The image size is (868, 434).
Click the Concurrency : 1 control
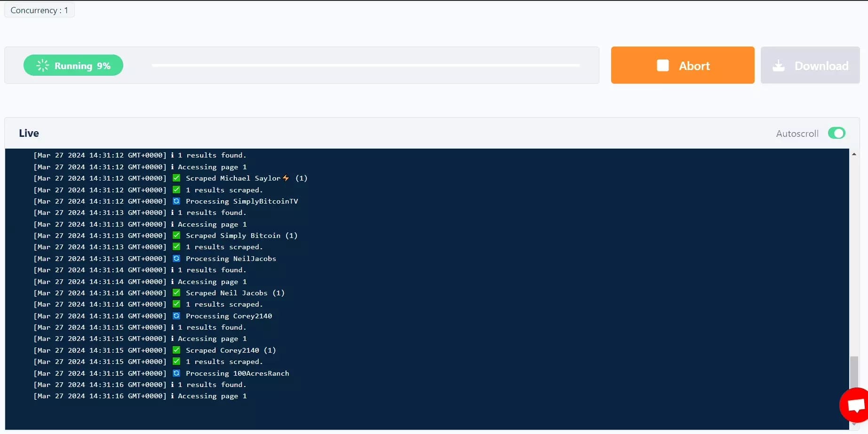(x=39, y=9)
